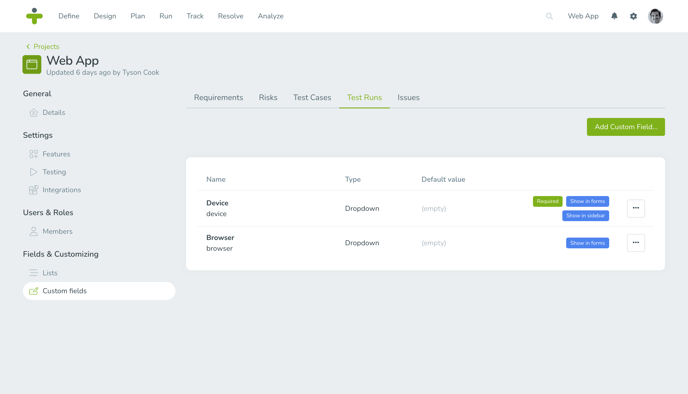Click the Lists sidebar icon
Image resolution: width=688 pixels, height=394 pixels.
(33, 273)
